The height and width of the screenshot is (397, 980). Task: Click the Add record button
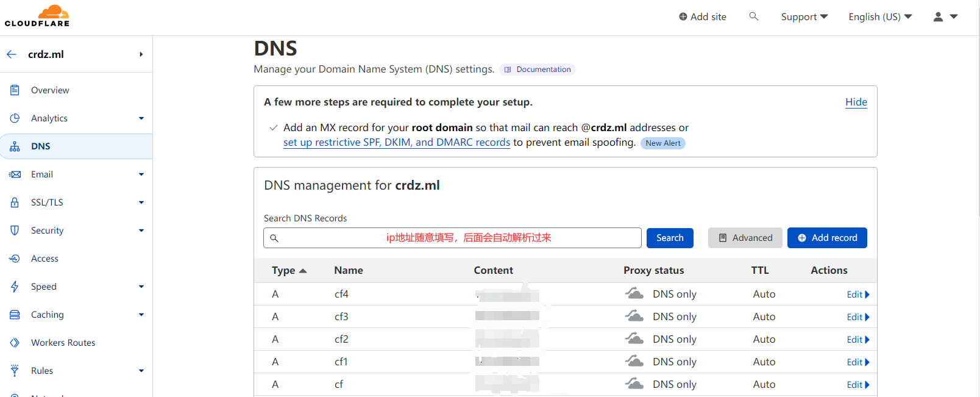tap(827, 238)
